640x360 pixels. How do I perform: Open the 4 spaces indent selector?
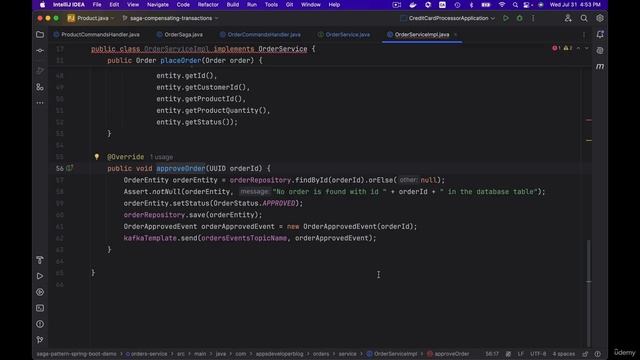564,354
